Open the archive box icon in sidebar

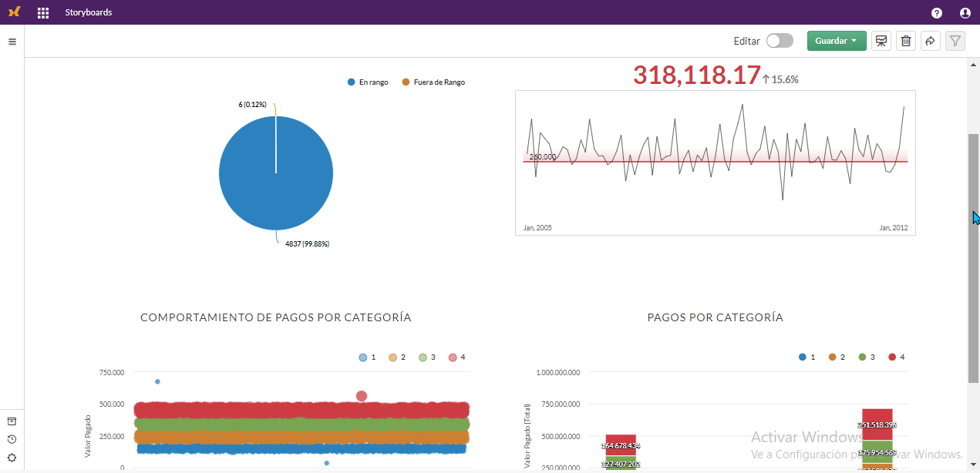point(12,421)
